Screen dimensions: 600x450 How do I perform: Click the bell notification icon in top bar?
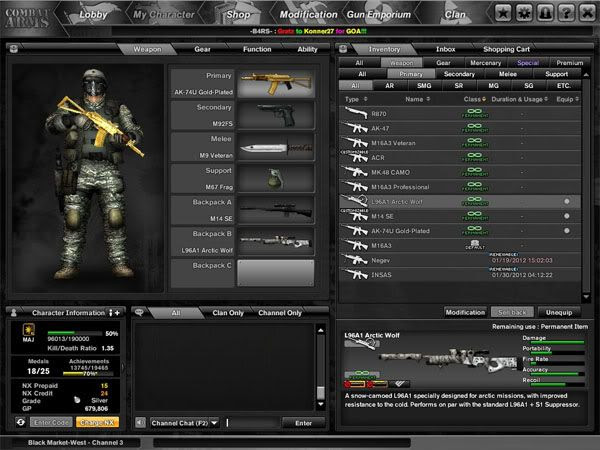point(545,14)
